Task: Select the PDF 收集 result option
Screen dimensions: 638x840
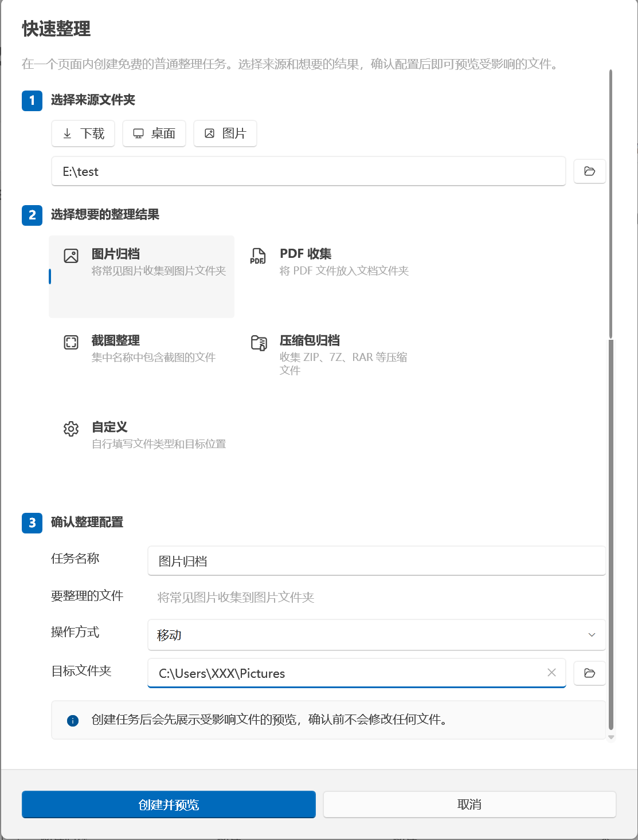Action: click(330, 277)
